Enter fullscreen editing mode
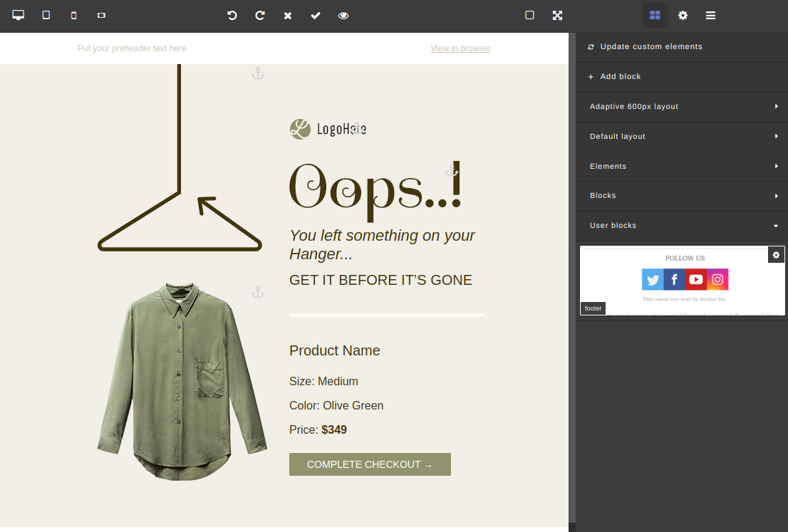This screenshot has height=532, width=788. coord(557,16)
